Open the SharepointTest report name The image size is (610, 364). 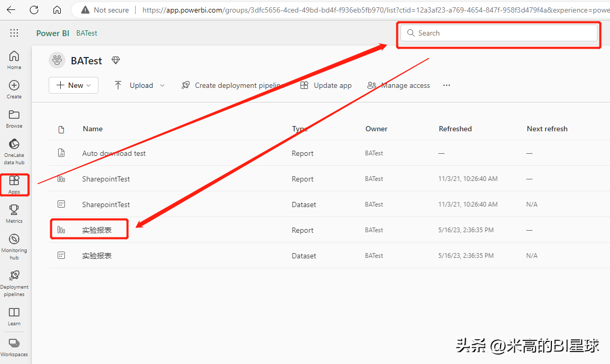106,179
